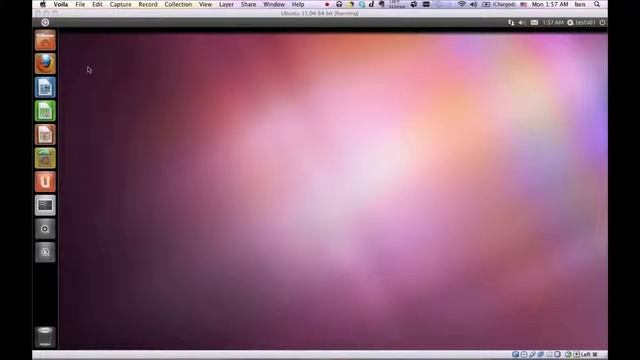Click the Ubuntu Dash home button

(45, 22)
